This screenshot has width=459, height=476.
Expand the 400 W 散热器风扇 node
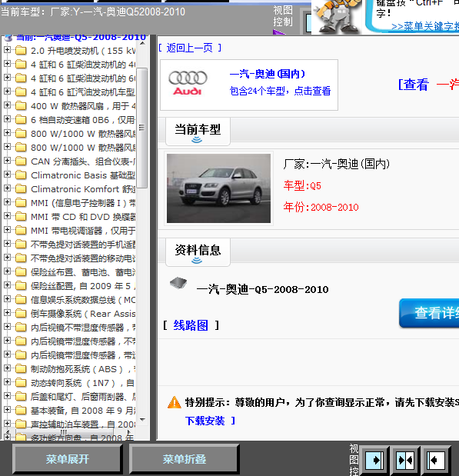click(x=7, y=105)
